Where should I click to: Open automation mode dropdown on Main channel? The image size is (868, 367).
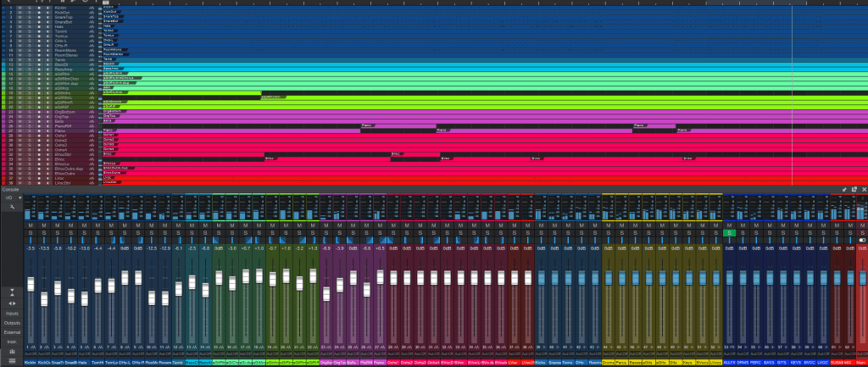pos(861,354)
